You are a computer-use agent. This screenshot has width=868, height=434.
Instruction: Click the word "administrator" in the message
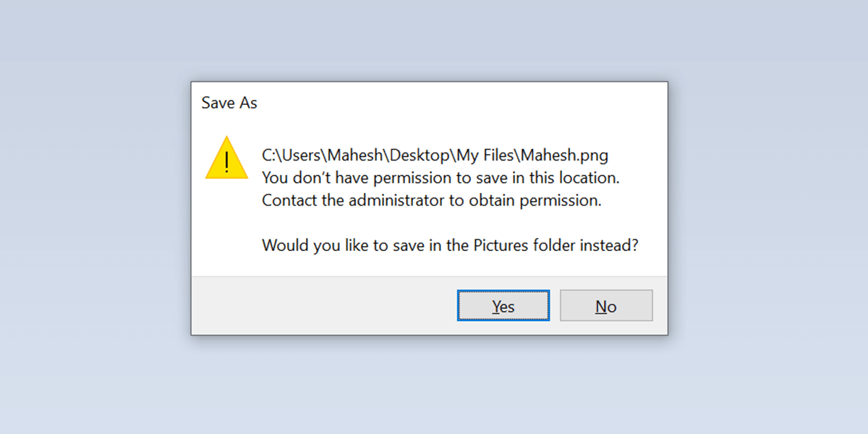coord(396,200)
